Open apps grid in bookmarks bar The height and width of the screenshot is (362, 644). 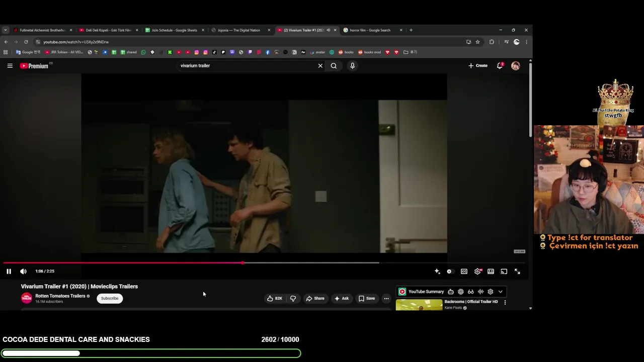6,52
